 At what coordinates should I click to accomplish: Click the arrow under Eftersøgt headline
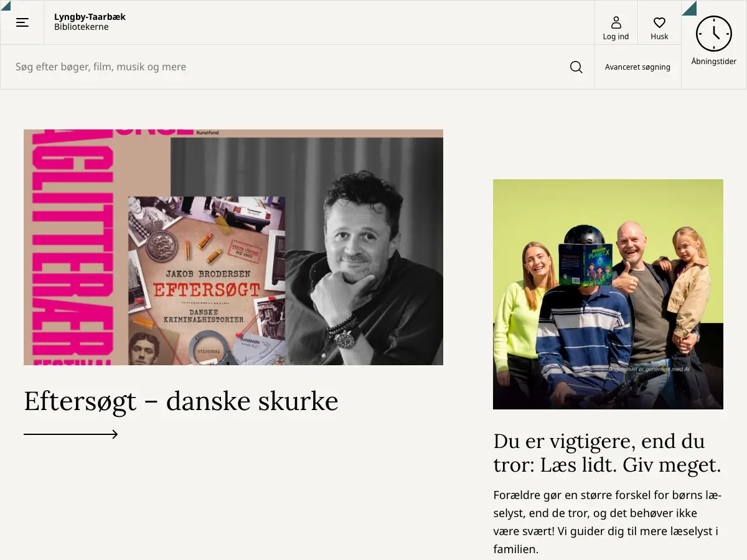point(71,434)
